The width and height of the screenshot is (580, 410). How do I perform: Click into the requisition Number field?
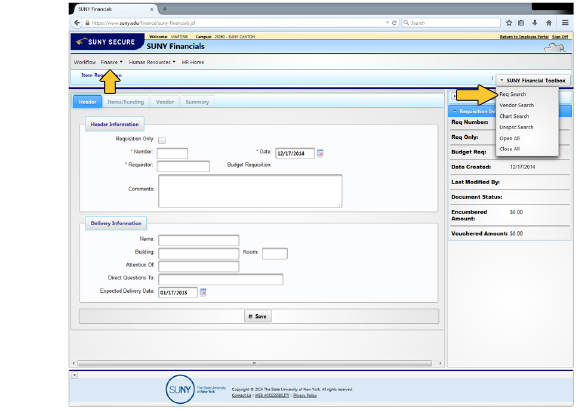(x=172, y=153)
